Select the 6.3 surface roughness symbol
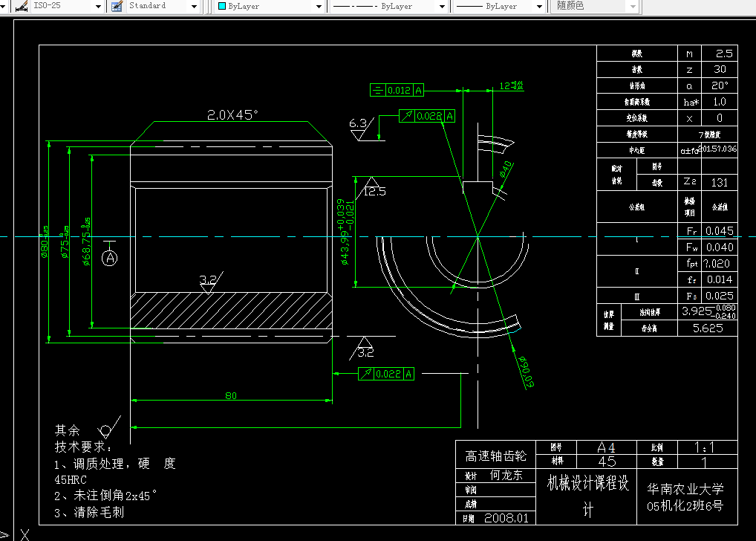 pyautogui.click(x=362, y=129)
